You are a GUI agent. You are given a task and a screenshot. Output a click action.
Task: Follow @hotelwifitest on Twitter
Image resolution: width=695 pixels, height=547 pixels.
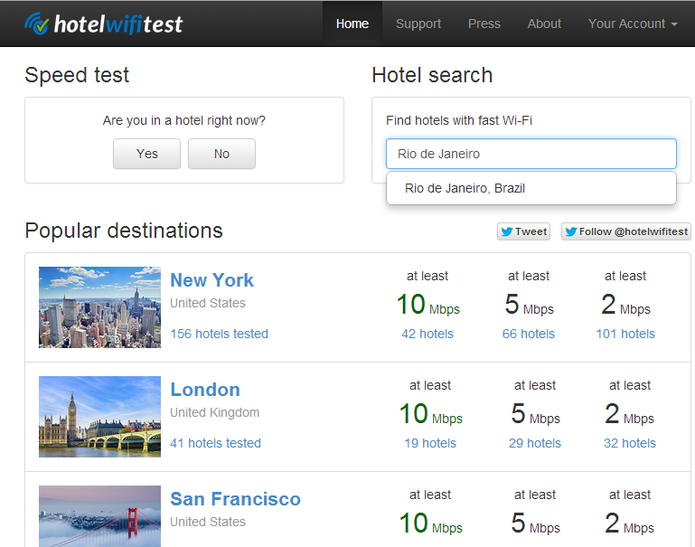pyautogui.click(x=626, y=231)
